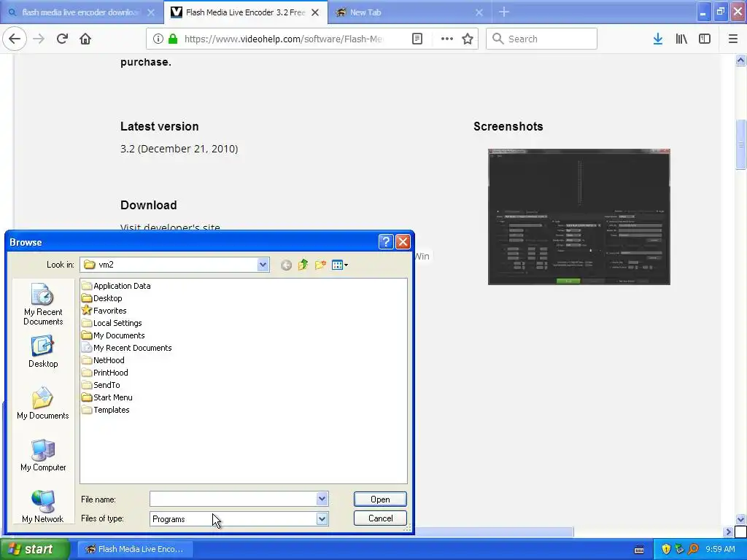Open page actions three-dot menu
Viewport: 747px width, 560px height.
[447, 39]
